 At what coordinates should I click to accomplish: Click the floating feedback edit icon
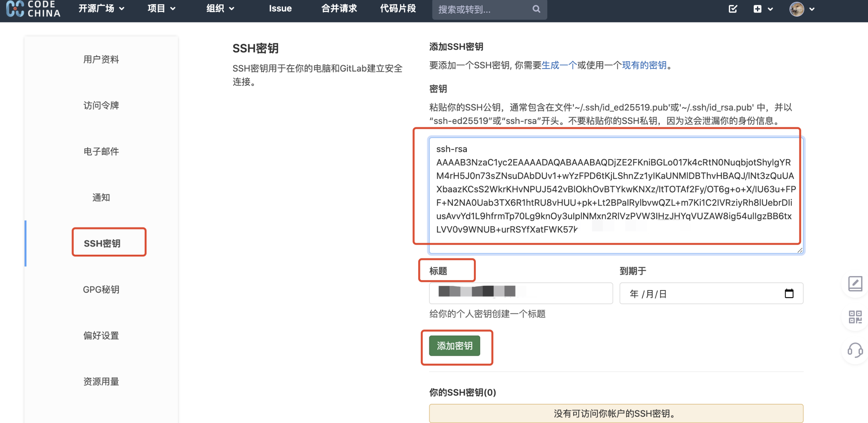855,283
